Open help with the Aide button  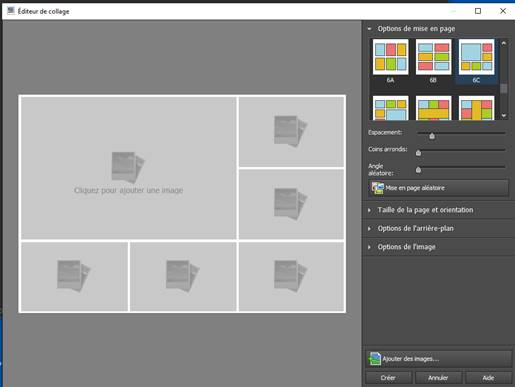click(x=488, y=378)
